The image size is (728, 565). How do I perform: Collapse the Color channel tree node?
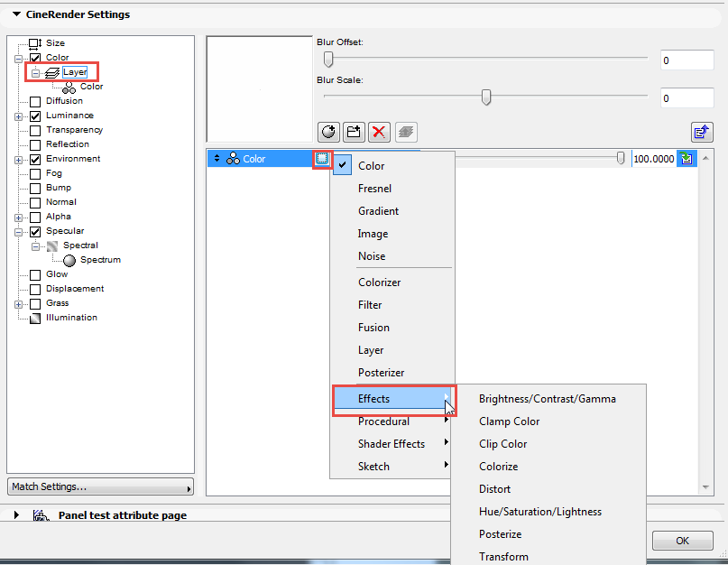click(x=18, y=59)
